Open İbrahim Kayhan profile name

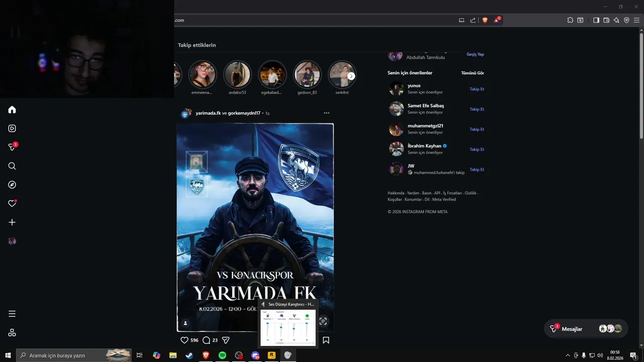(x=424, y=146)
